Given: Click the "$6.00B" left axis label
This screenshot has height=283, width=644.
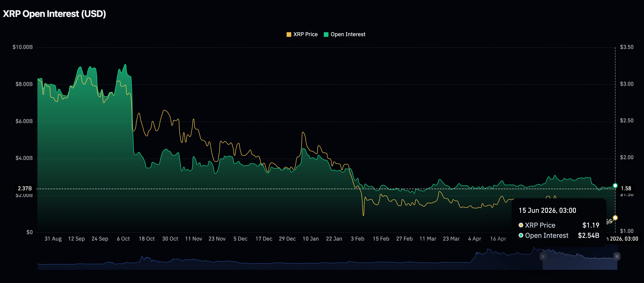Looking at the screenshot, I should 24,121.
